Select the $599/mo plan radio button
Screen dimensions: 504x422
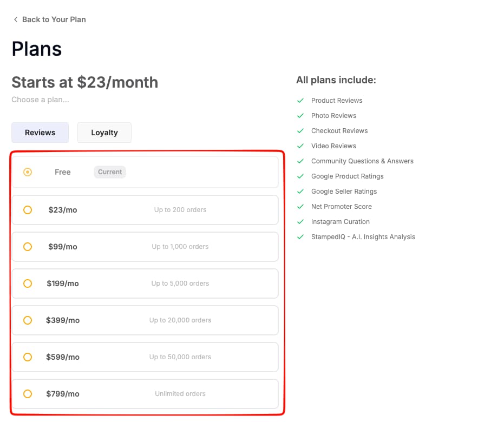(x=28, y=357)
